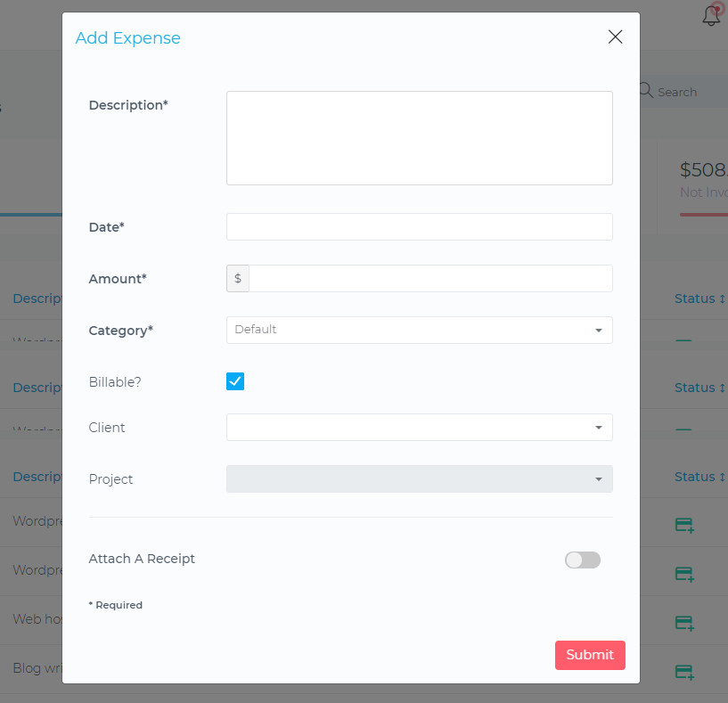Screen dimensions: 728x703
Task: Click the "Attach A Receipt" label
Action: point(142,560)
